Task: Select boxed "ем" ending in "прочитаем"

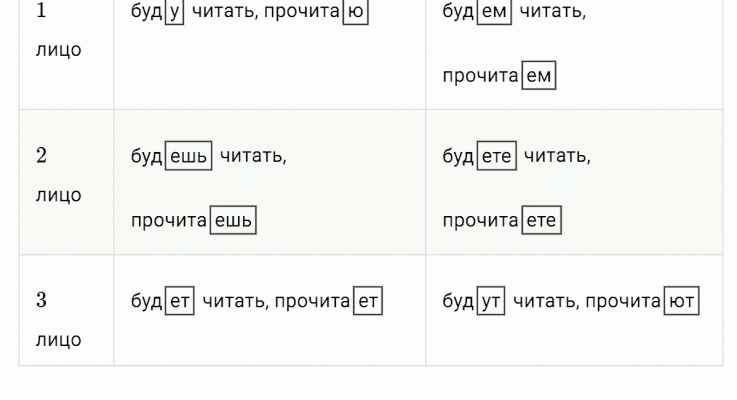Action: pyautogui.click(x=538, y=76)
